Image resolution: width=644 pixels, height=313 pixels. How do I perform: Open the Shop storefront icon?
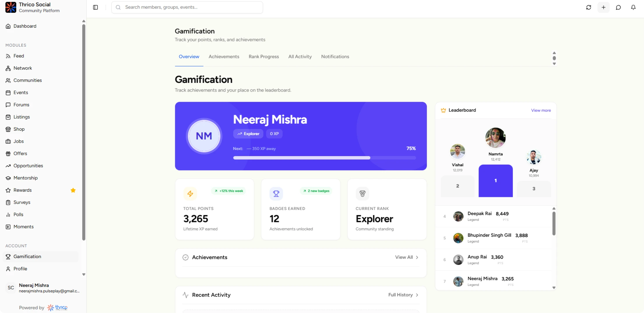[8, 129]
